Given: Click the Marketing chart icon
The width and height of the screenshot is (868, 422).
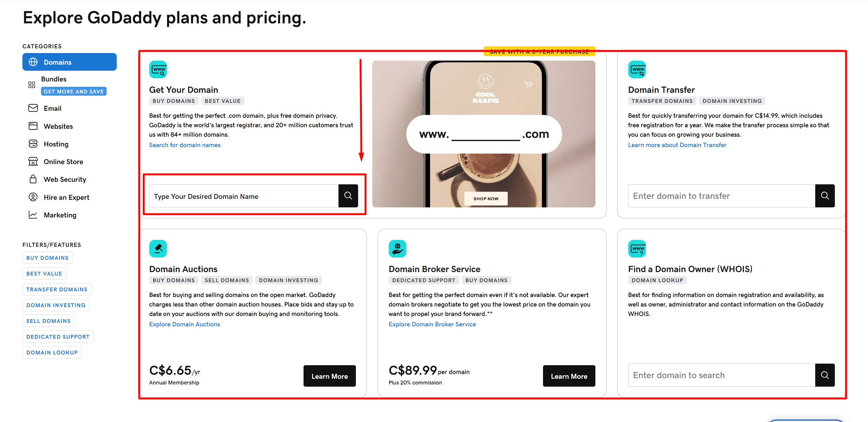Looking at the screenshot, I should (x=33, y=215).
